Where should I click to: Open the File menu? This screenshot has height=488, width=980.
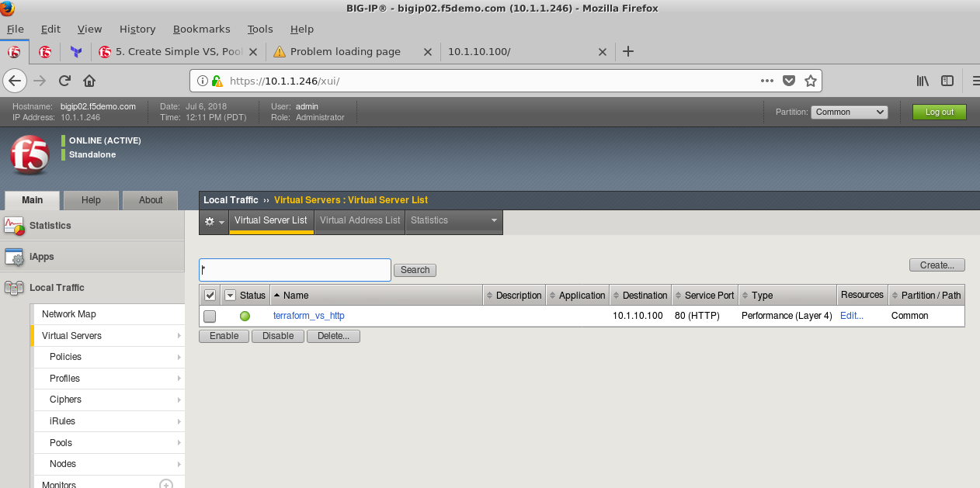[15, 29]
